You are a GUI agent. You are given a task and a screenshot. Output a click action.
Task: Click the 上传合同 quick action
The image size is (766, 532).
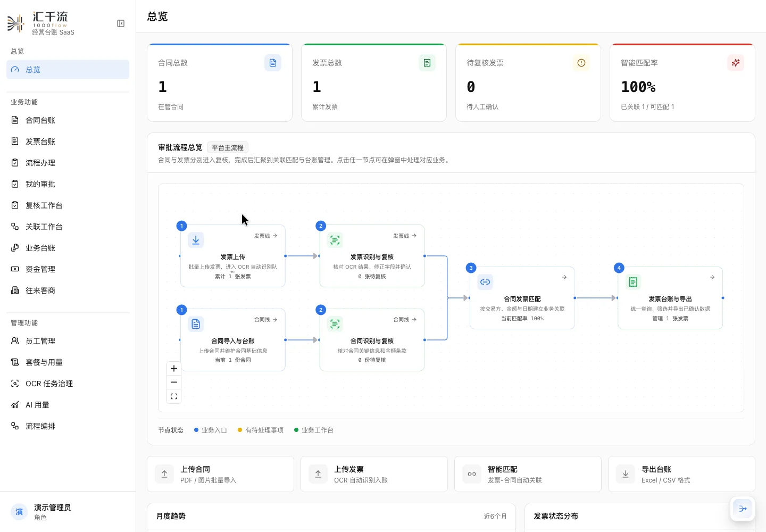(x=220, y=474)
